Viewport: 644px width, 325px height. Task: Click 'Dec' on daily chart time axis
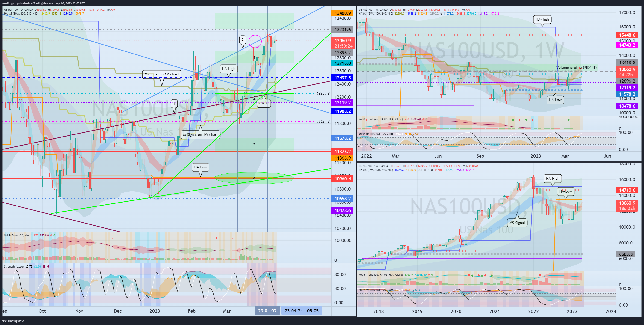click(118, 311)
